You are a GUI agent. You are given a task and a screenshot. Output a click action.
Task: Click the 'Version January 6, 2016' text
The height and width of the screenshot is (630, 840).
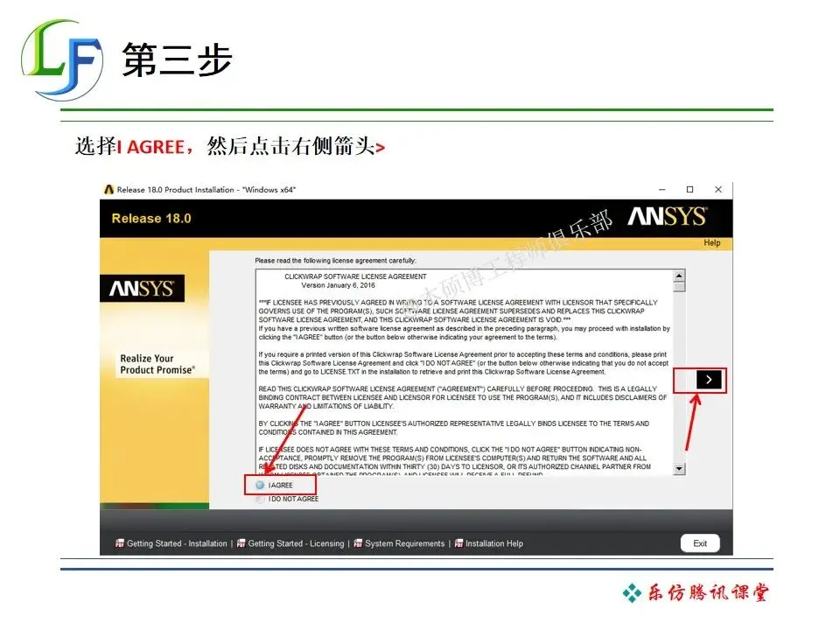click(x=338, y=285)
